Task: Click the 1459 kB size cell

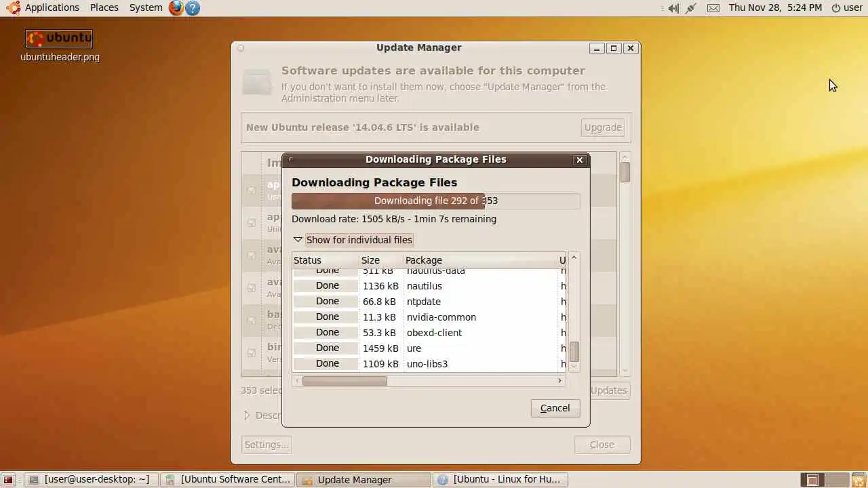Action: pos(380,348)
